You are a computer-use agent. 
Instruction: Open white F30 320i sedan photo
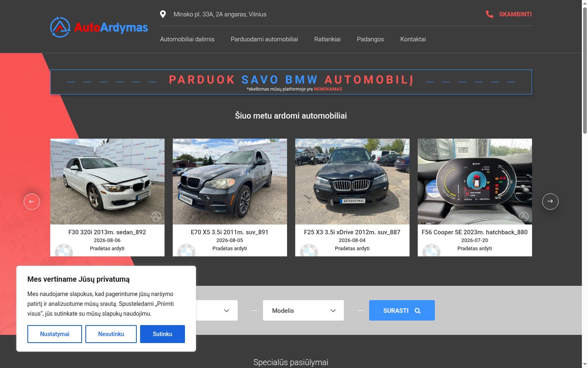107,182
